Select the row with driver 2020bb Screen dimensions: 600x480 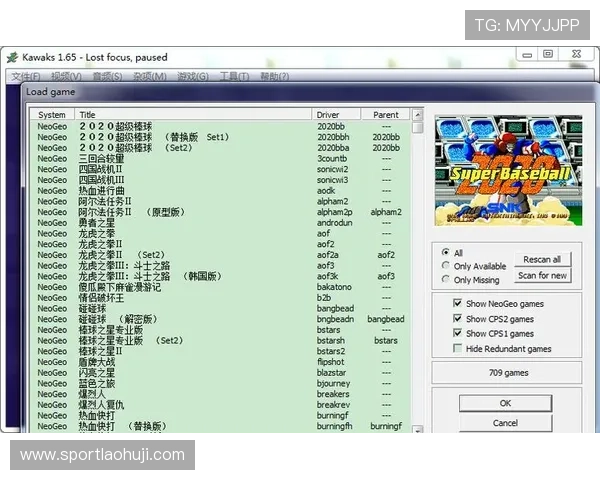(x=220, y=126)
